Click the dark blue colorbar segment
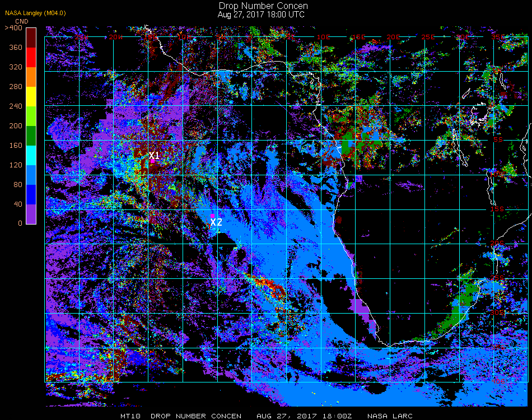This screenshot has width=532, height=420. point(31,195)
